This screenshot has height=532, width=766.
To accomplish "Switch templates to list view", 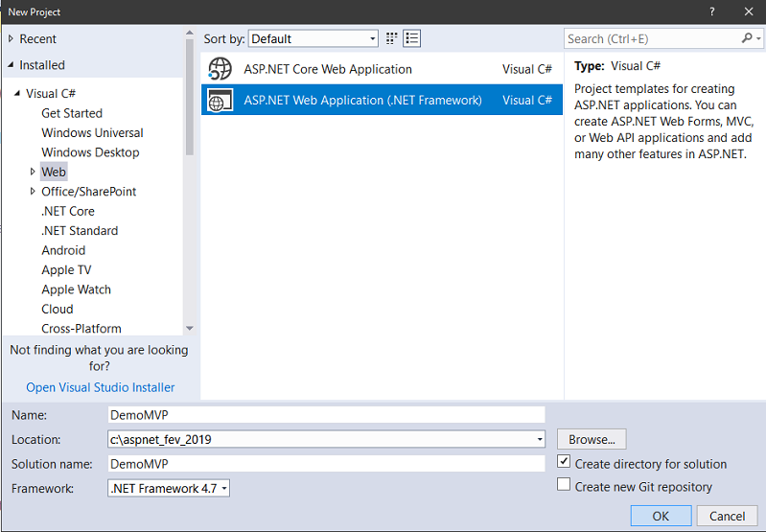I will [x=412, y=38].
